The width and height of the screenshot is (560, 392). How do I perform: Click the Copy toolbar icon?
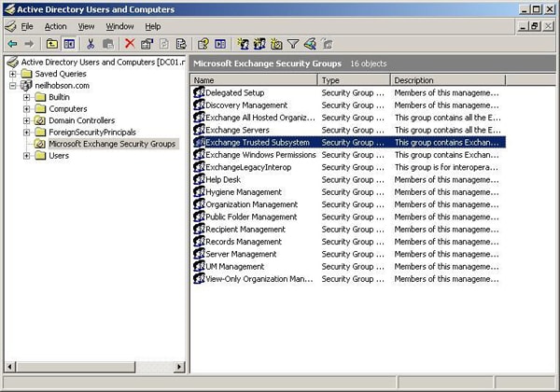pos(108,44)
